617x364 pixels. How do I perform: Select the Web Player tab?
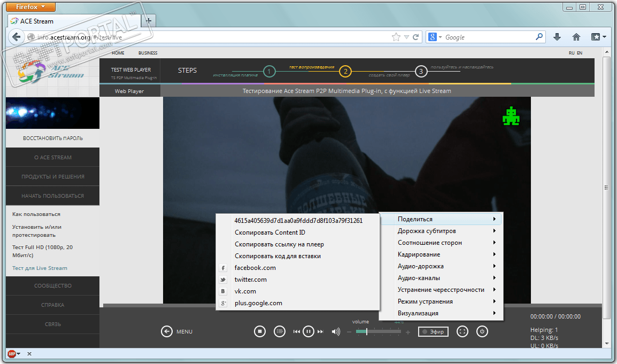click(129, 91)
